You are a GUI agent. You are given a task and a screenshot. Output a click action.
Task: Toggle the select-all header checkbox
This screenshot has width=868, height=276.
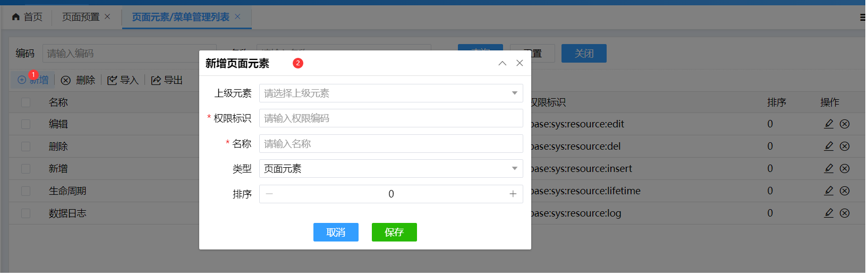(25, 102)
